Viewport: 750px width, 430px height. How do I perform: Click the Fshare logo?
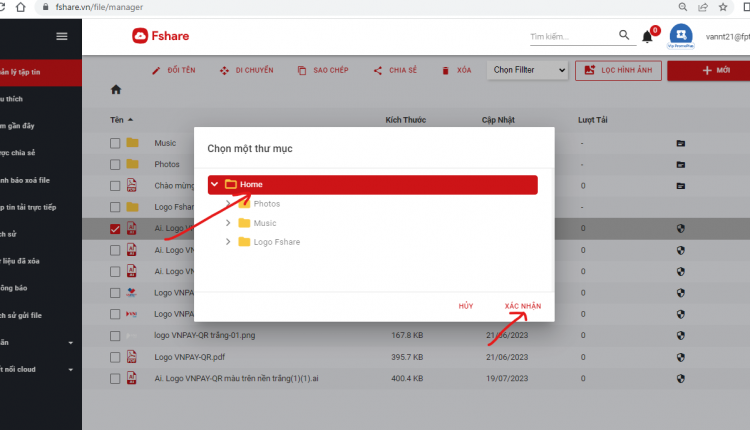(x=161, y=36)
